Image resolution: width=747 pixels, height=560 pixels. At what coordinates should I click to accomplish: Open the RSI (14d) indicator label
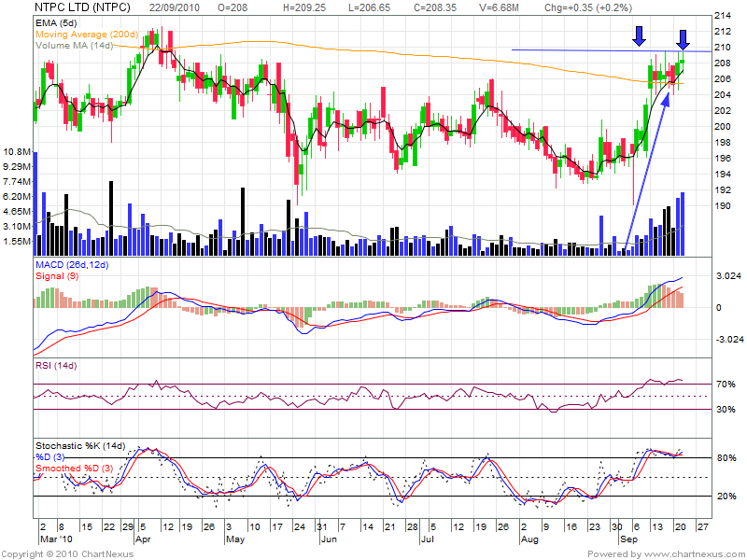point(54,365)
